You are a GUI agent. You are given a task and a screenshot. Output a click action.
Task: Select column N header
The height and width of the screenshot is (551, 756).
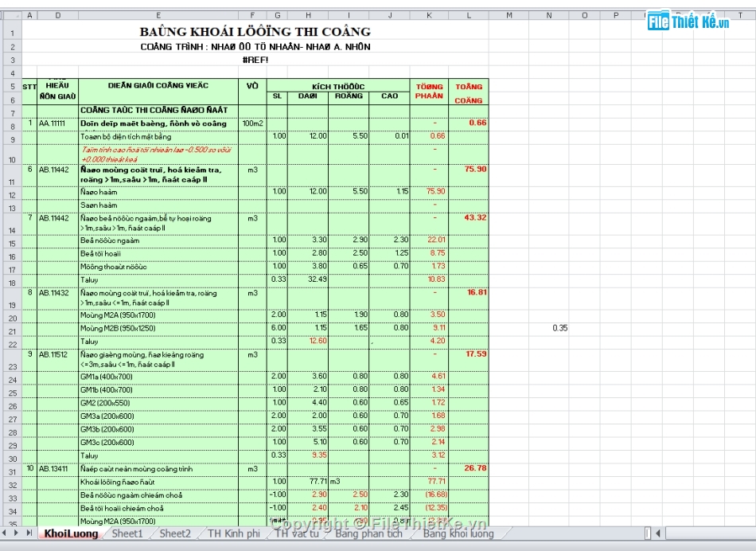[548, 15]
